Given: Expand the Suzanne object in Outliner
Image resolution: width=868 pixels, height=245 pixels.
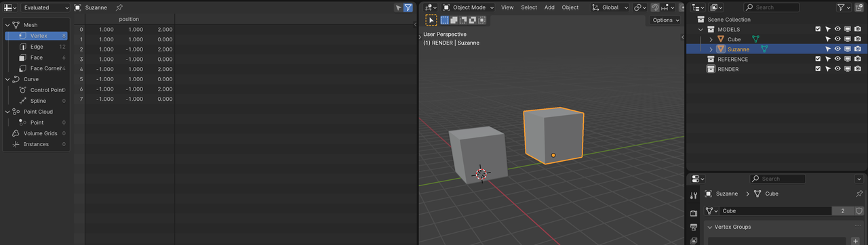Looking at the screenshot, I should click(x=711, y=49).
